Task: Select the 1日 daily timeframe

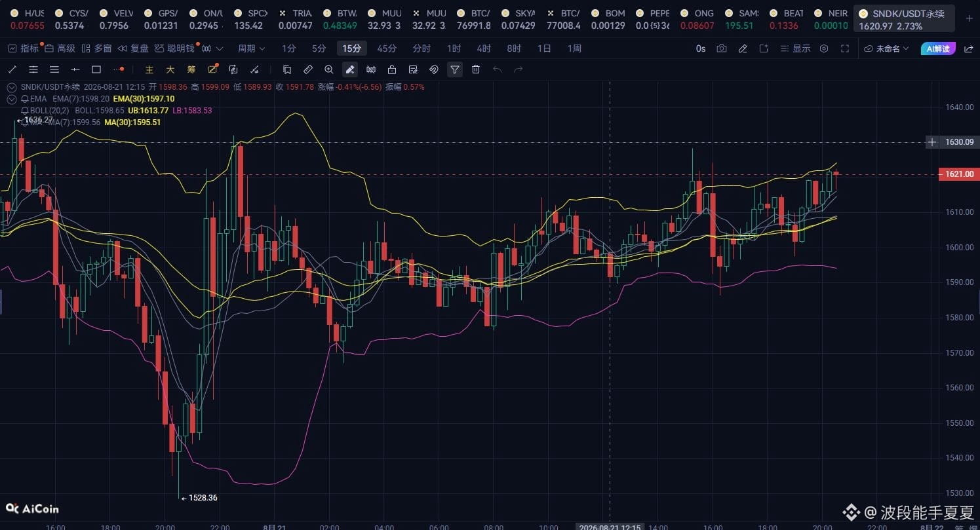Action: click(x=544, y=48)
